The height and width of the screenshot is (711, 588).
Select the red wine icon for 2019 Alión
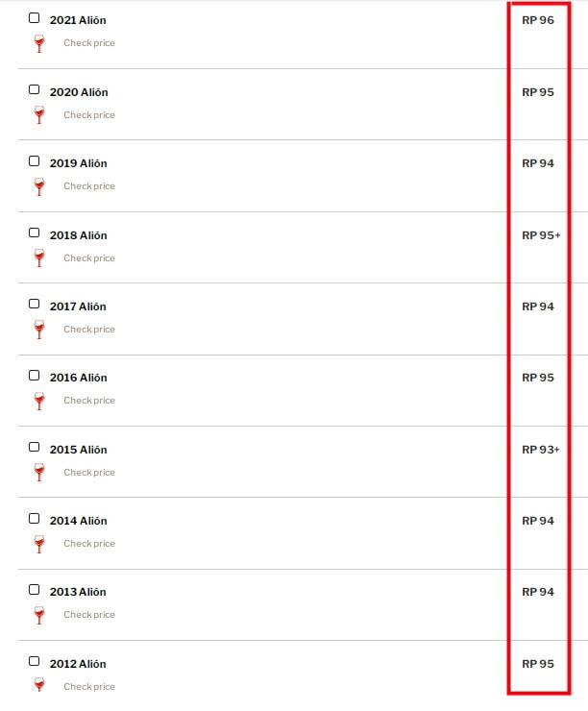point(38,186)
